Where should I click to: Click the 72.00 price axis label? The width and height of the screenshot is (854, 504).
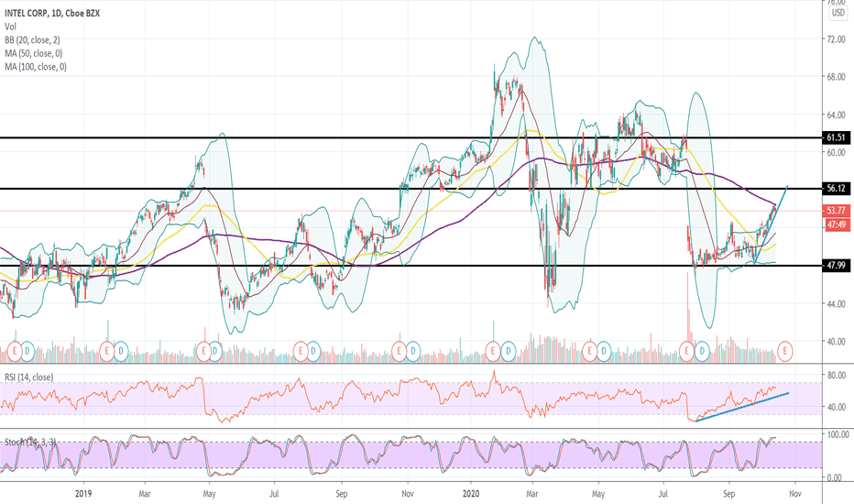(x=836, y=39)
